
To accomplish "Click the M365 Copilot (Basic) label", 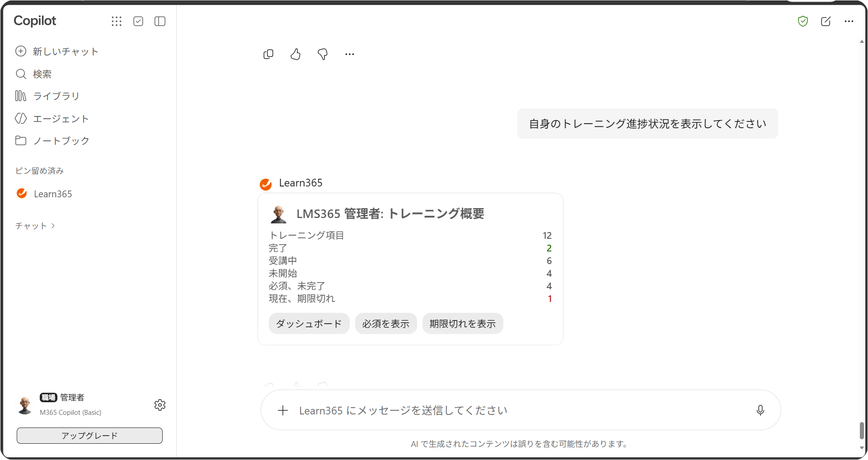I will [70, 413].
